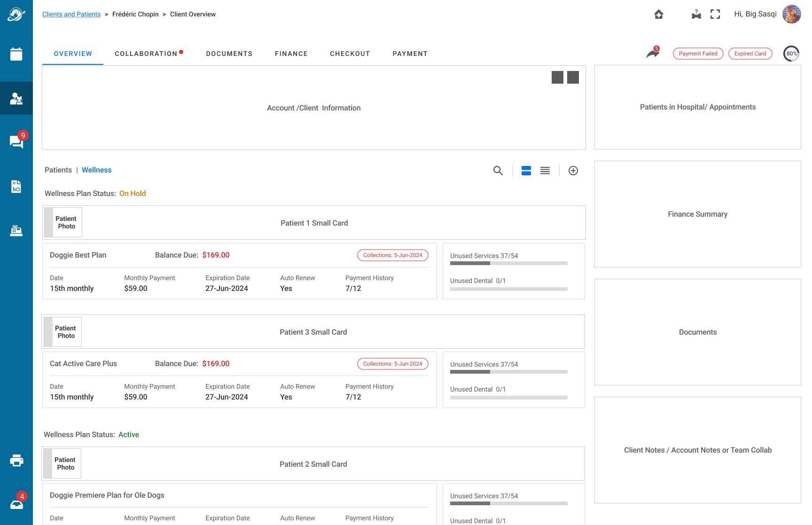This screenshot has height=525, width=812.
Task: Open the calendar from the sidebar
Action: tap(16, 54)
